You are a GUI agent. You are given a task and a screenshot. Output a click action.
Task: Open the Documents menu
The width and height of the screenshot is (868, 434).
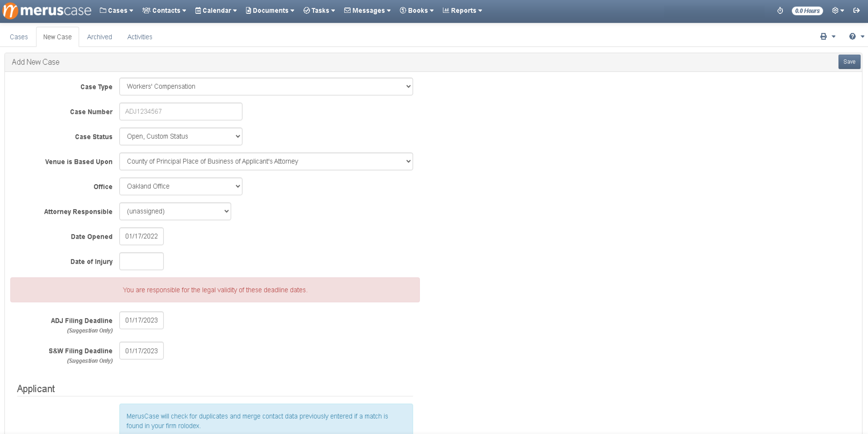coord(270,10)
